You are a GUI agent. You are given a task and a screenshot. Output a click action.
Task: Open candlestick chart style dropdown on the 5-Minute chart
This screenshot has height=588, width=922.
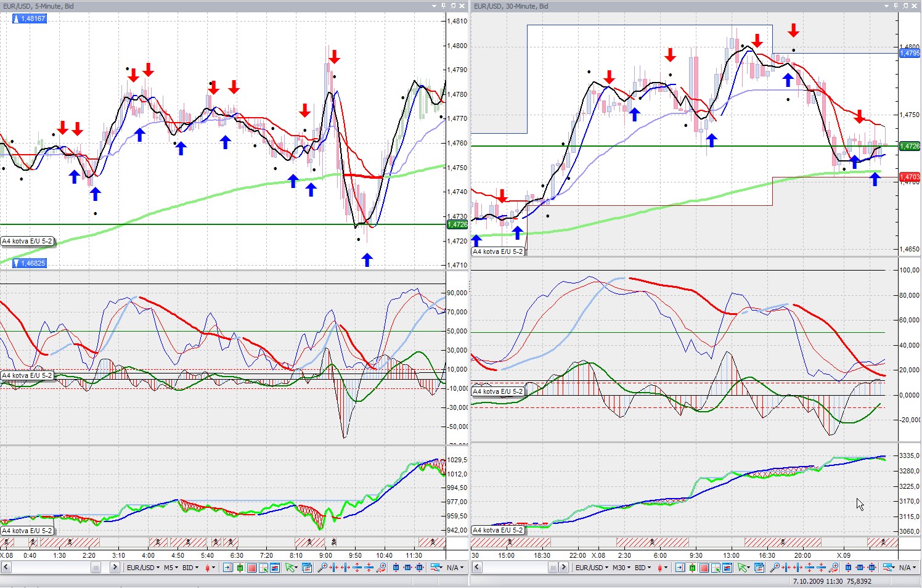(x=210, y=568)
